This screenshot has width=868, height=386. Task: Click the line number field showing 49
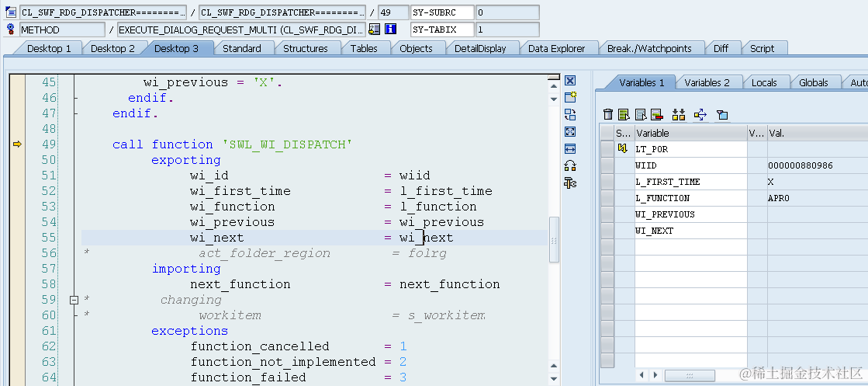(393, 12)
